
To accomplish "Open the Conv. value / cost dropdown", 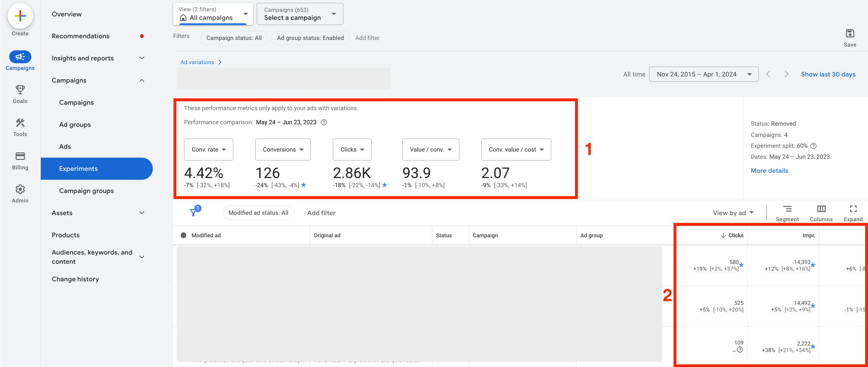I will [516, 150].
